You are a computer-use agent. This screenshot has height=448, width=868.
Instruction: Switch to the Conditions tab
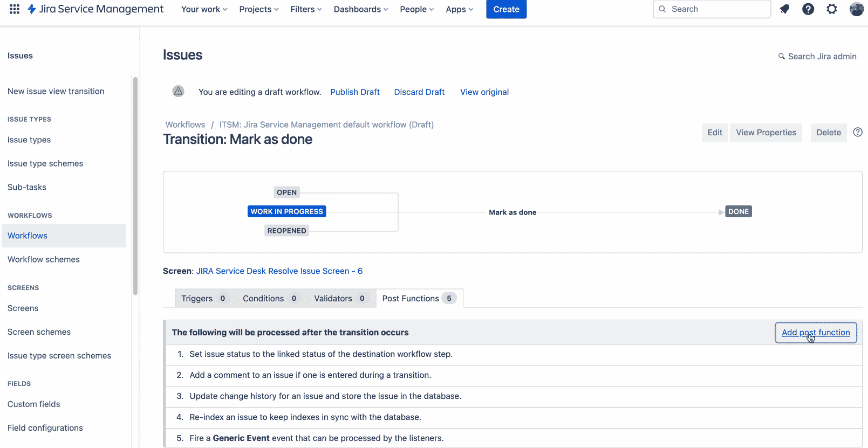click(x=271, y=298)
